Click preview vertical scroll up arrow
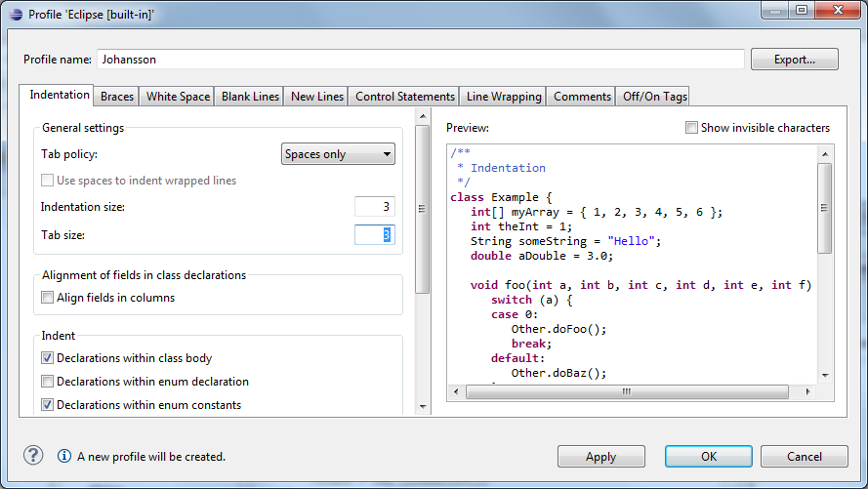 point(825,154)
